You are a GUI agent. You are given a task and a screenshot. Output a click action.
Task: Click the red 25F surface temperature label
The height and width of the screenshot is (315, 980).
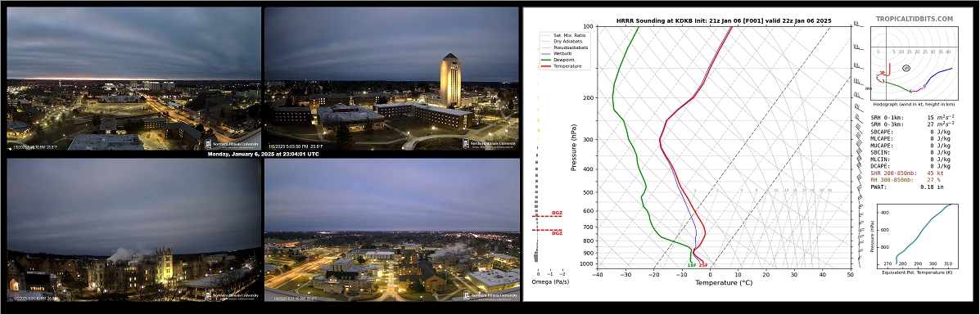703,265
